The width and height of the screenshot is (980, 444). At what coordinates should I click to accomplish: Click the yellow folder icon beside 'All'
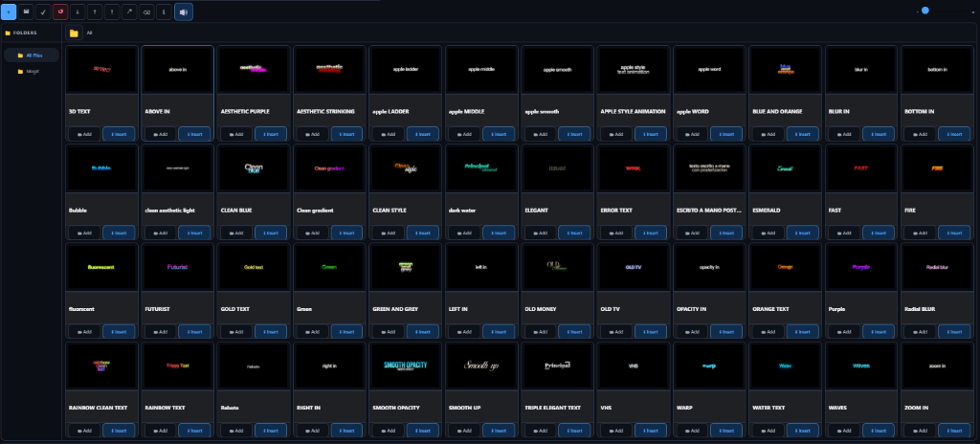coord(74,33)
